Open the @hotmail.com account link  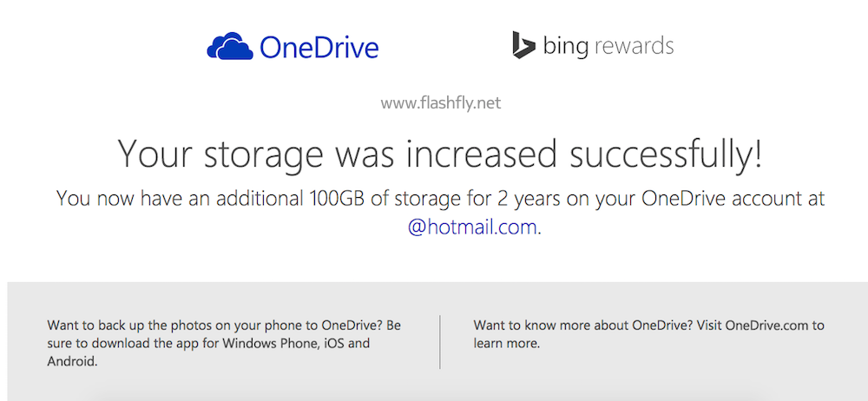(474, 228)
